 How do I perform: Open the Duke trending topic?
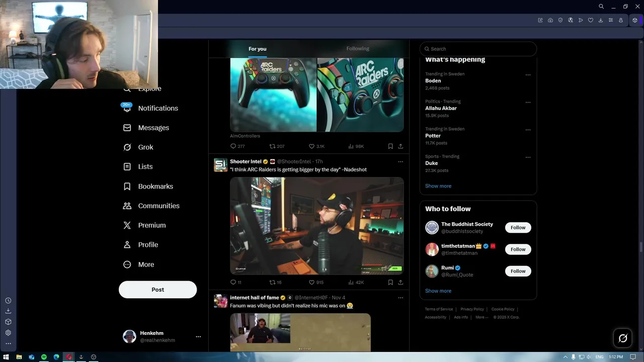point(431,163)
